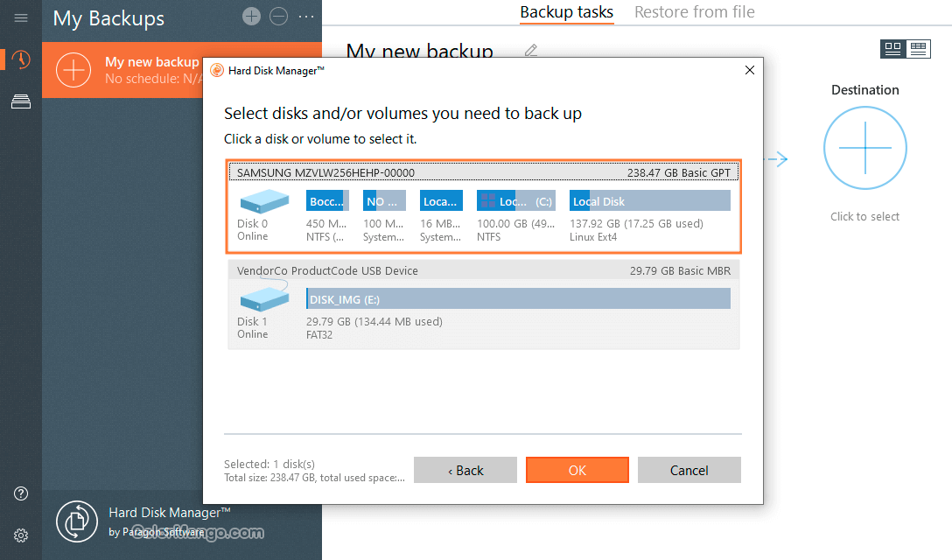This screenshot has width=952, height=560.
Task: Select the Local Disk Linux Ext4 volume
Action: coord(649,202)
